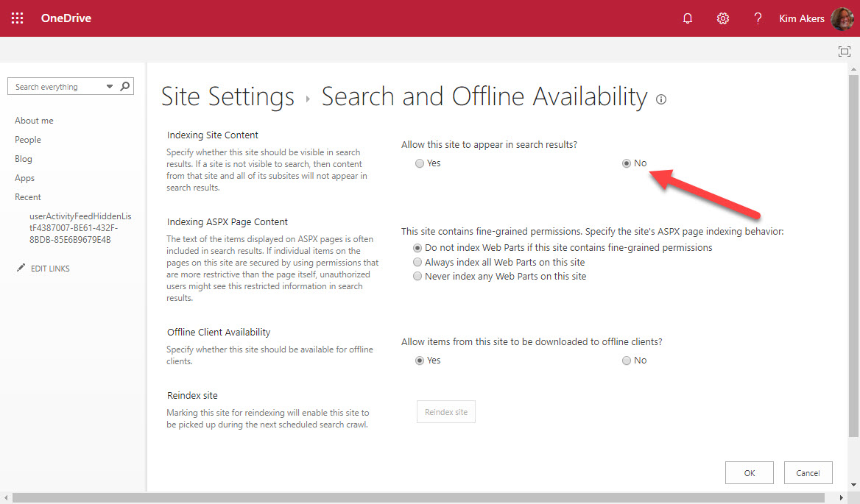Select Yes for appearing in search results

click(420, 163)
